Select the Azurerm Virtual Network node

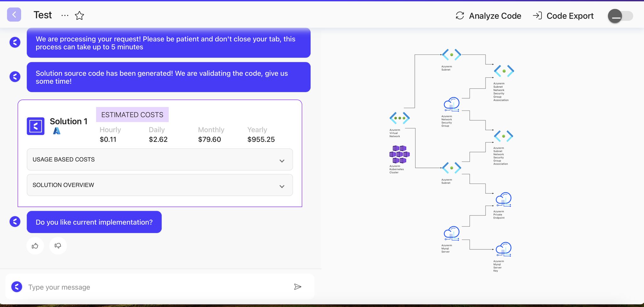(399, 118)
